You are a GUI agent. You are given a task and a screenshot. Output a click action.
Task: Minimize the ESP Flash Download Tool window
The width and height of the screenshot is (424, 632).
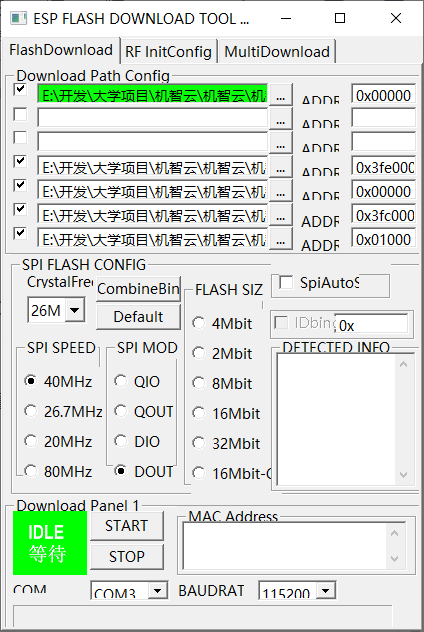tap(286, 18)
